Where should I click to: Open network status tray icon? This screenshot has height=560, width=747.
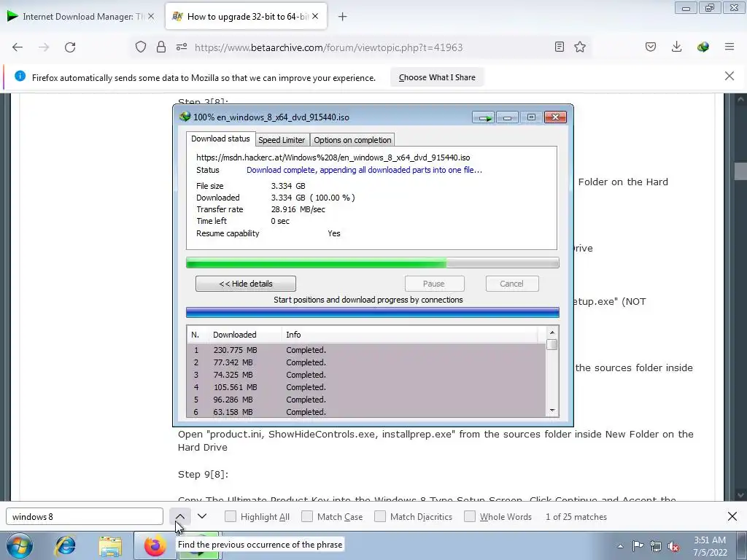pyautogui.click(x=656, y=546)
